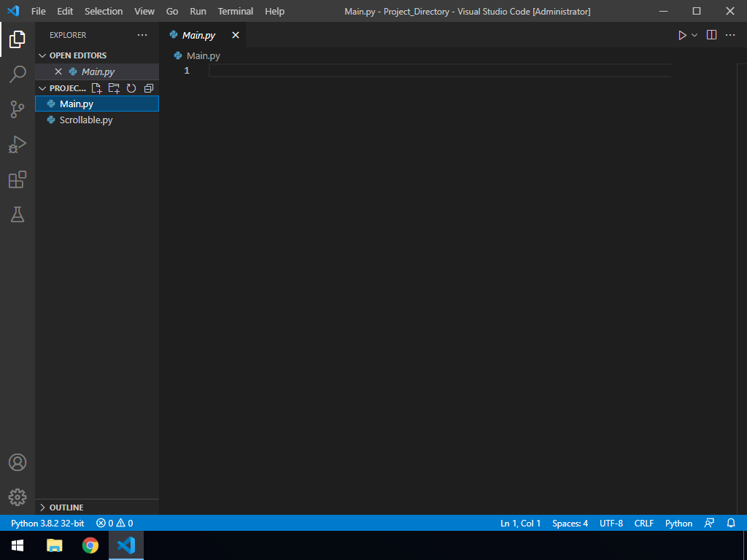Select Python 3.8.2 32-bit interpreter

coord(47,523)
